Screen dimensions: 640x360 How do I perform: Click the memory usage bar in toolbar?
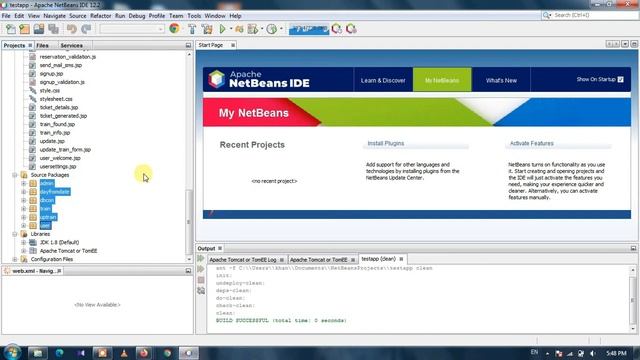[x=309, y=29]
